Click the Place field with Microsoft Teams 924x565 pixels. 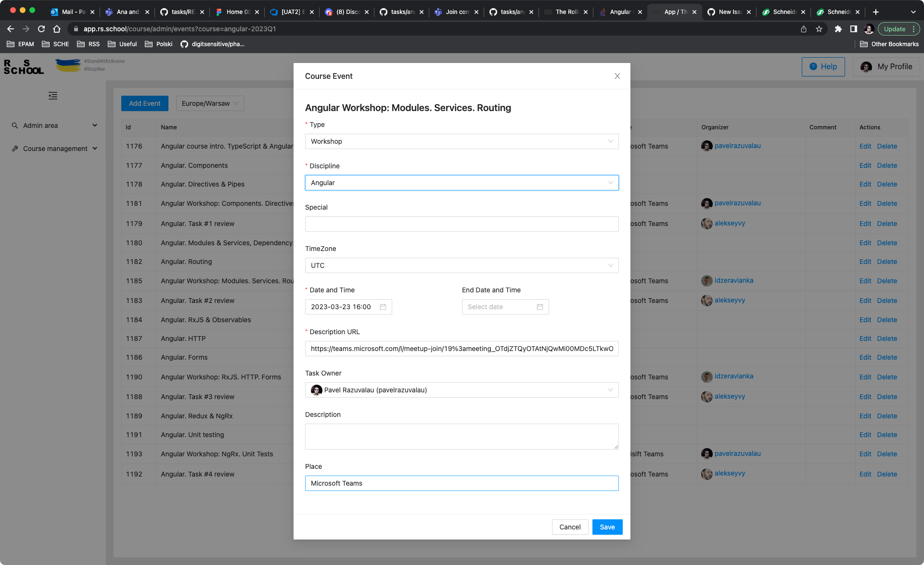pos(462,483)
